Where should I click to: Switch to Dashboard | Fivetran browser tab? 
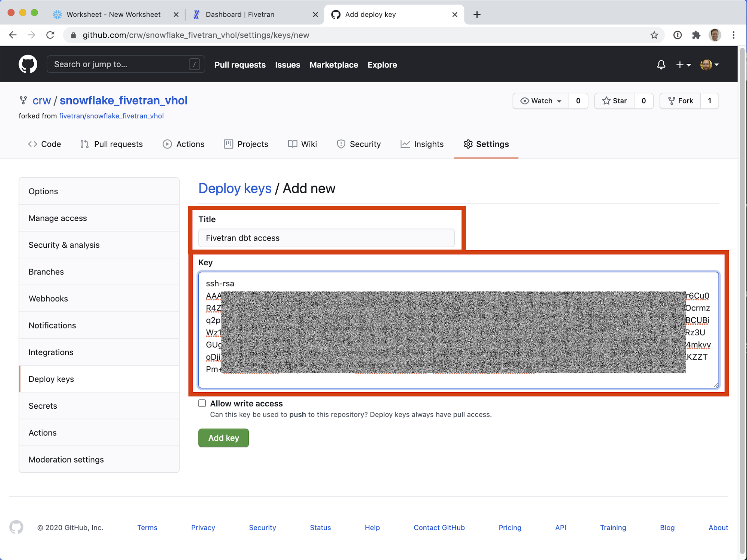coord(240,15)
